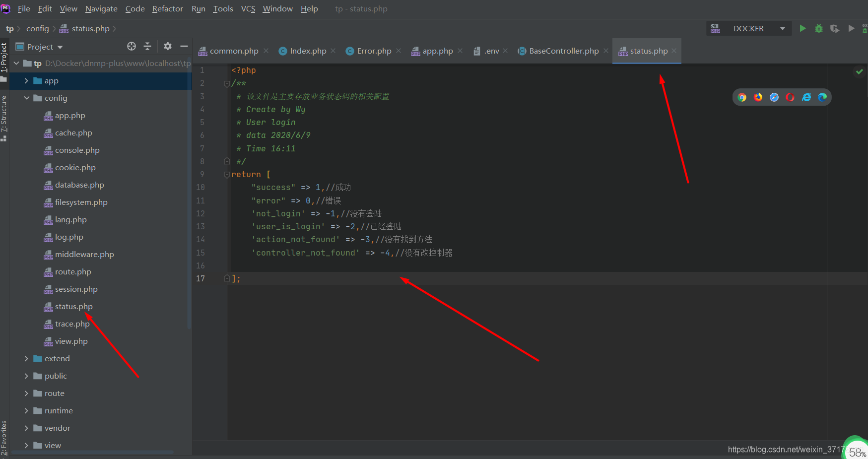The width and height of the screenshot is (868, 459).
Task: Close the BaseController.php tab
Action: pos(606,51)
